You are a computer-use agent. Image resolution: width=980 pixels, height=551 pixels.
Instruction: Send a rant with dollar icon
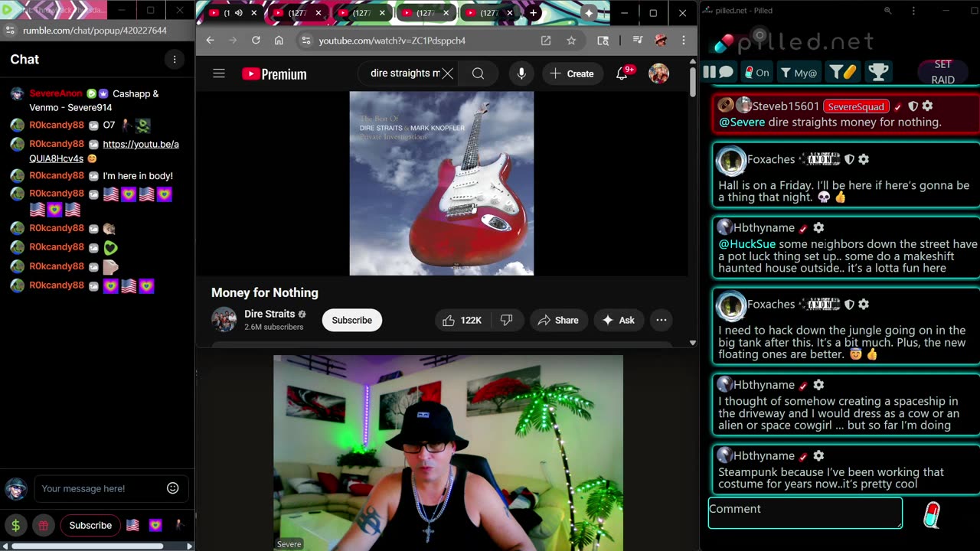point(15,525)
